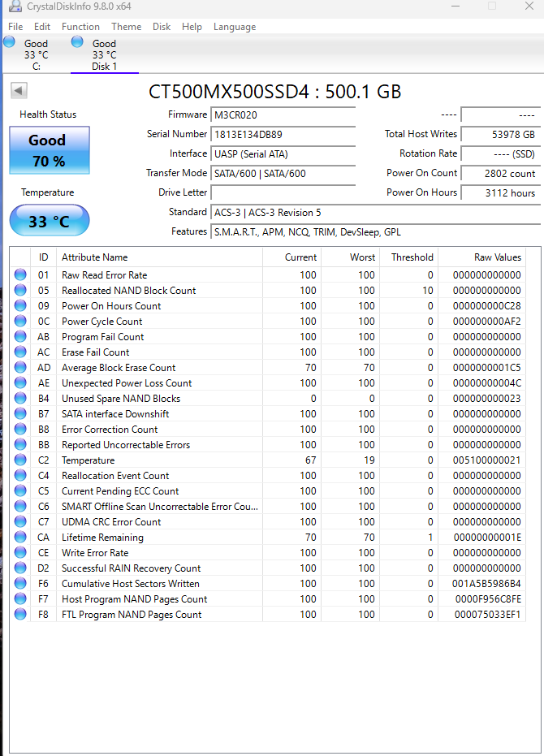The height and width of the screenshot is (756, 544).
Task: Click the ID column header
Action: (43, 257)
